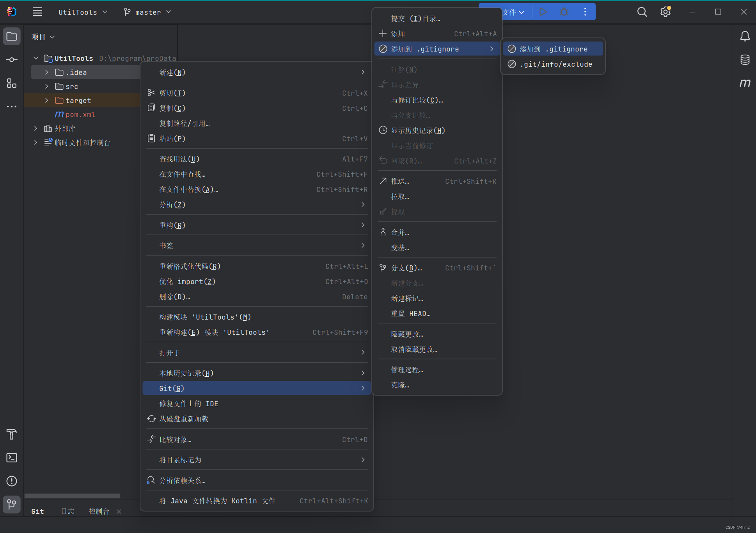Screen dimensions: 756x533
Task: Click the branch icon next to 分支(B)
Action: [383, 268]
